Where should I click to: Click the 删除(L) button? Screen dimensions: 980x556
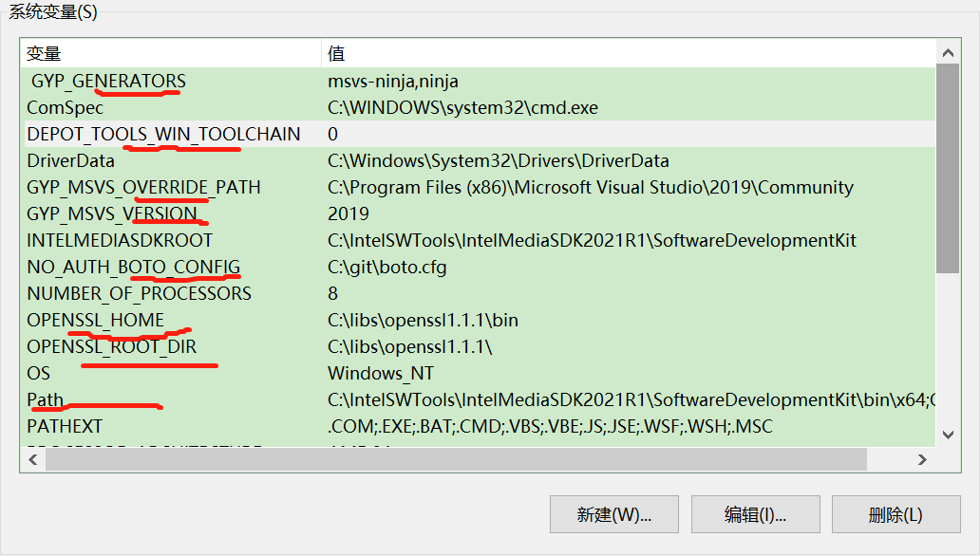[895, 514]
